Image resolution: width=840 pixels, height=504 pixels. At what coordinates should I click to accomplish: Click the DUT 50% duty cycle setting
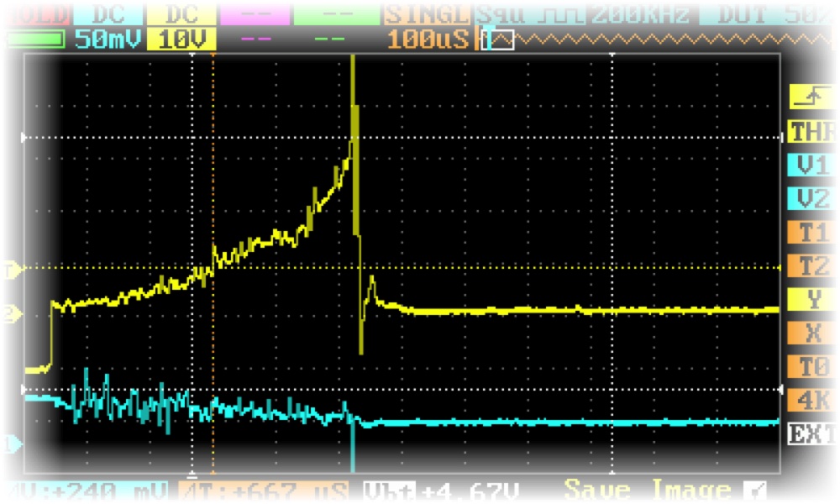pos(769,14)
